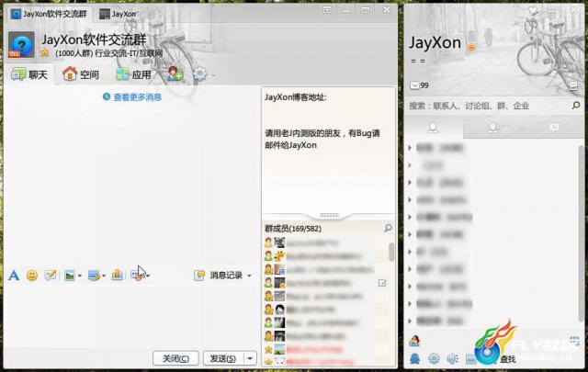Click the JayXon nickname in main panel
Screen dimensions: 588x372
(435, 43)
